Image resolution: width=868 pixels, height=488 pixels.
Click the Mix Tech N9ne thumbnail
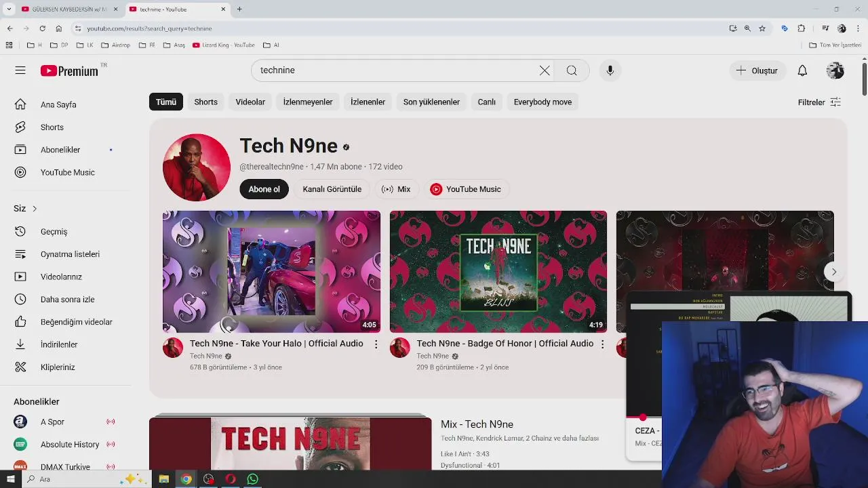290,442
